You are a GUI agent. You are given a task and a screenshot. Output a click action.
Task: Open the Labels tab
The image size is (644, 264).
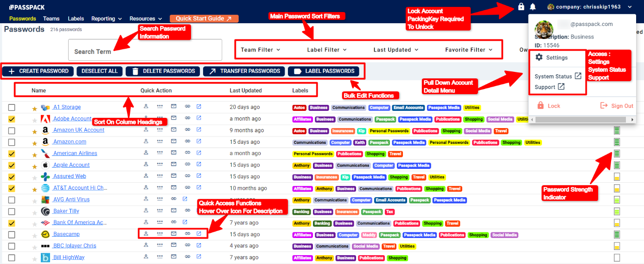76,19
